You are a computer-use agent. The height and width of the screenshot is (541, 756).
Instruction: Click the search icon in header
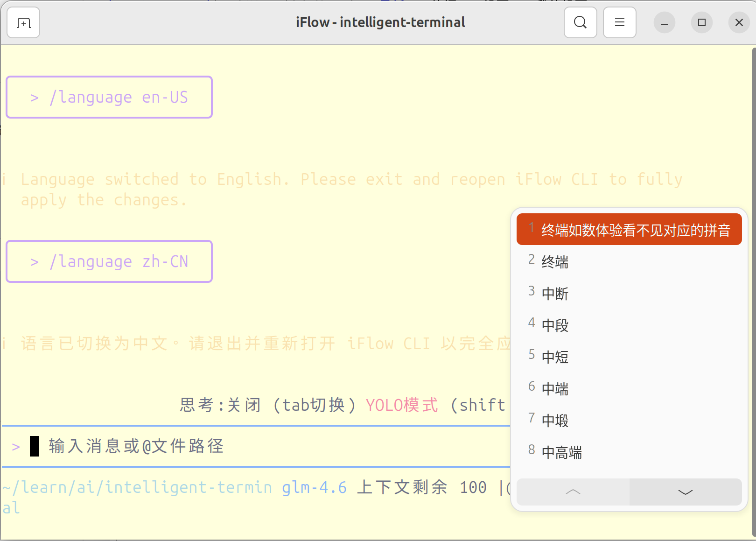pos(580,22)
